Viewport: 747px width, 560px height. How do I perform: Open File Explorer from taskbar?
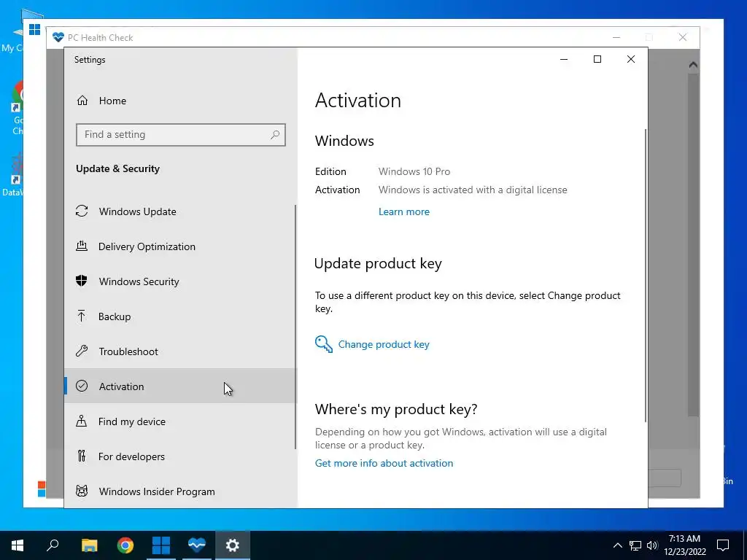[x=89, y=545]
